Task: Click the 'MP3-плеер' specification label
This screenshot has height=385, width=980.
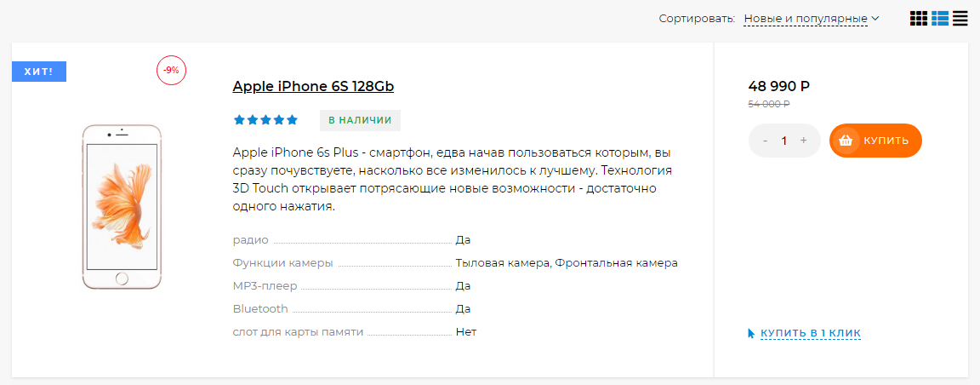Action: (x=265, y=286)
